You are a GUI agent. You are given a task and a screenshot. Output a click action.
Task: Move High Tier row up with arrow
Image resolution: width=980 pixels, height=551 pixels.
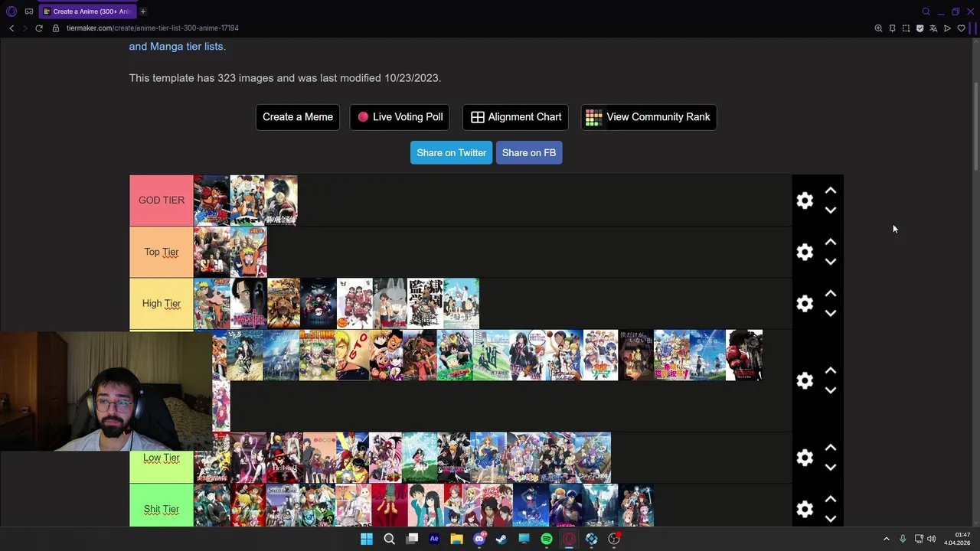(x=831, y=294)
